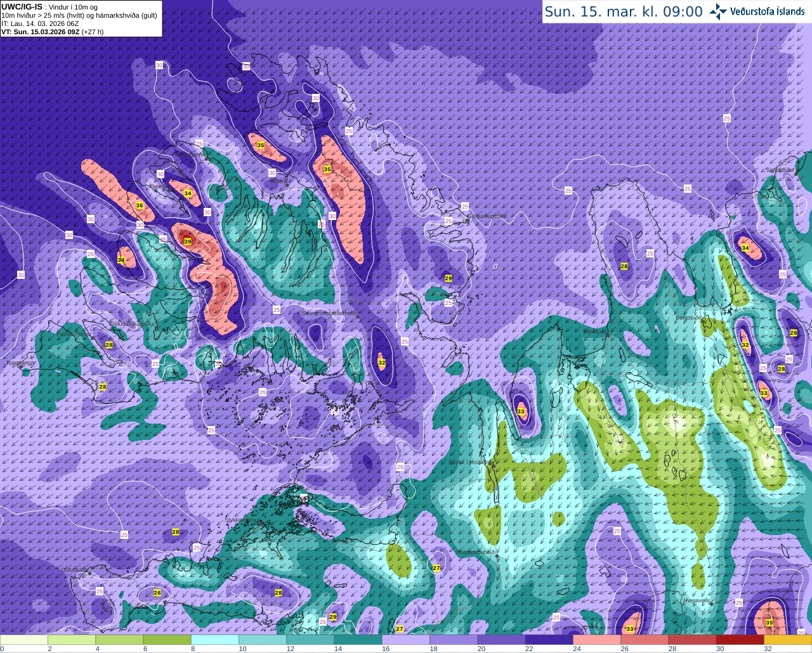The width and height of the screenshot is (812, 653).
Task: Click the Bíldudalsflugvöllur station label
Action: [133, 323]
